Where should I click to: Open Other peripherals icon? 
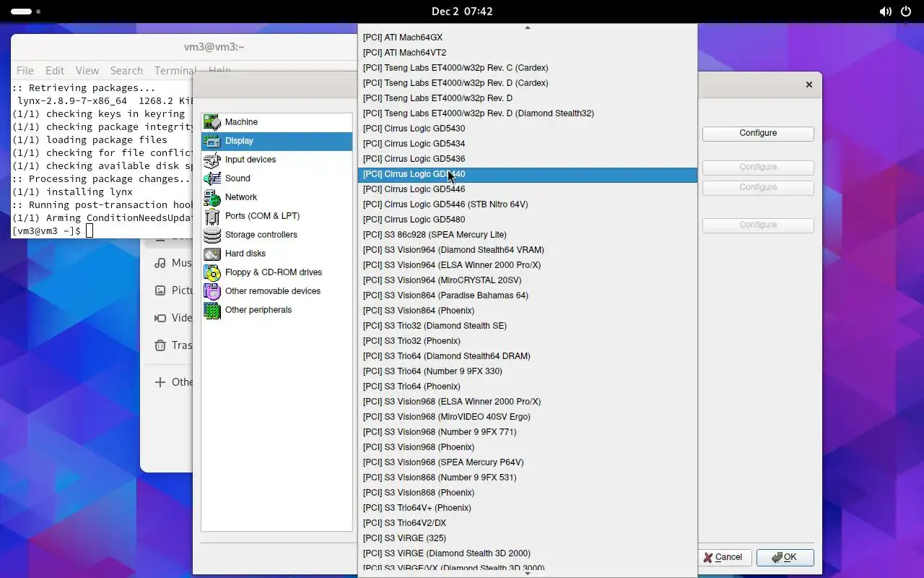[x=212, y=310]
